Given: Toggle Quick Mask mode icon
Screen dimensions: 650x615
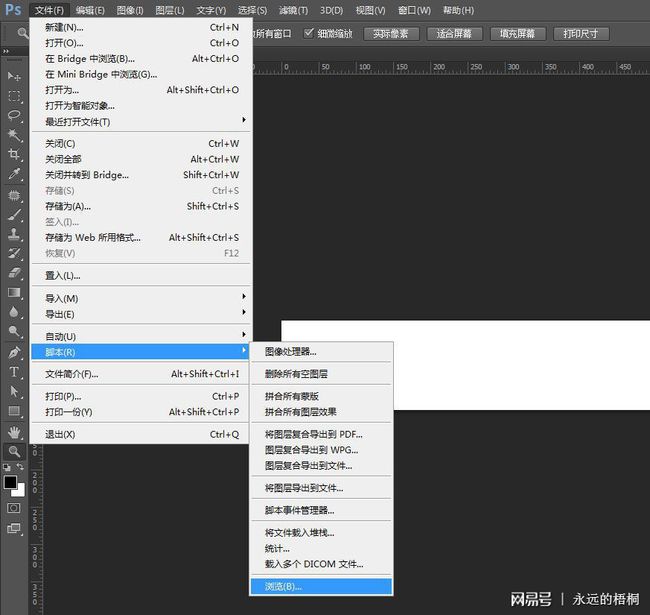Looking at the screenshot, I should [14, 508].
